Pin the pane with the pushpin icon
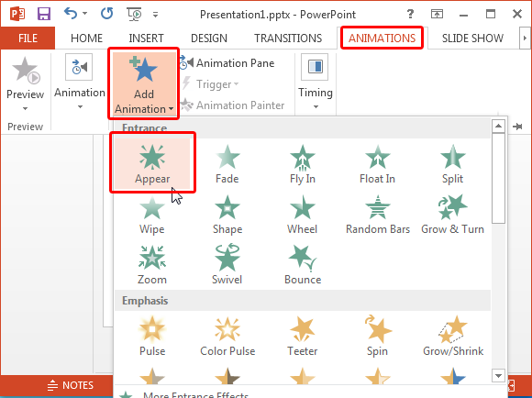Viewport: 532px width, 398px height. pos(517,127)
